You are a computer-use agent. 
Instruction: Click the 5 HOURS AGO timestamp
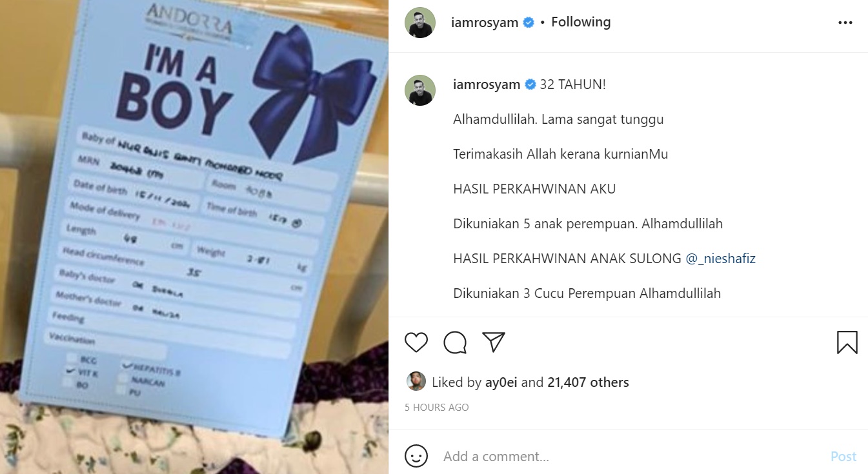pyautogui.click(x=437, y=408)
